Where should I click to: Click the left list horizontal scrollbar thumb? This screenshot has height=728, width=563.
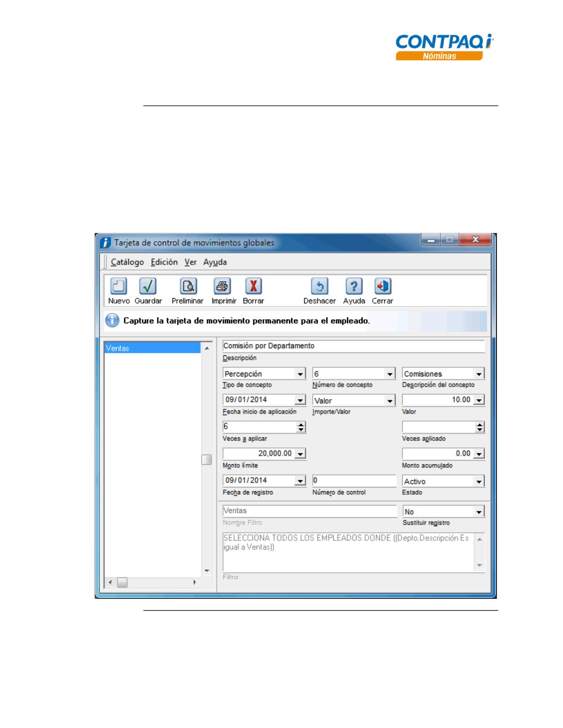pyautogui.click(x=122, y=582)
